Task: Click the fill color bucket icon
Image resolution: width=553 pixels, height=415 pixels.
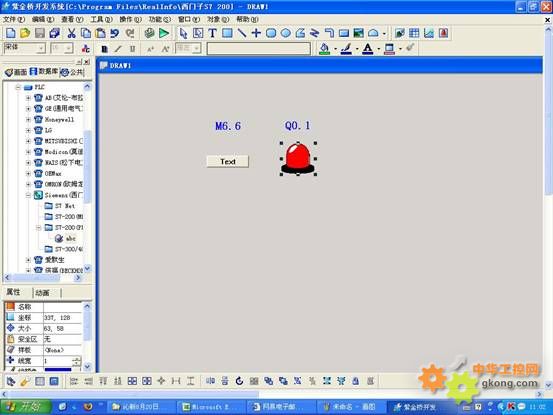Action: click(x=324, y=48)
